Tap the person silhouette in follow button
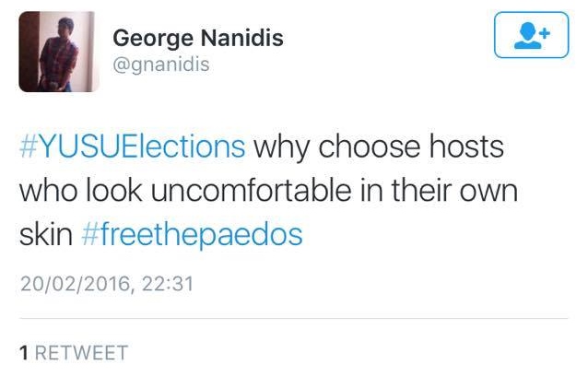This screenshot has width=588, height=376. [x=527, y=35]
